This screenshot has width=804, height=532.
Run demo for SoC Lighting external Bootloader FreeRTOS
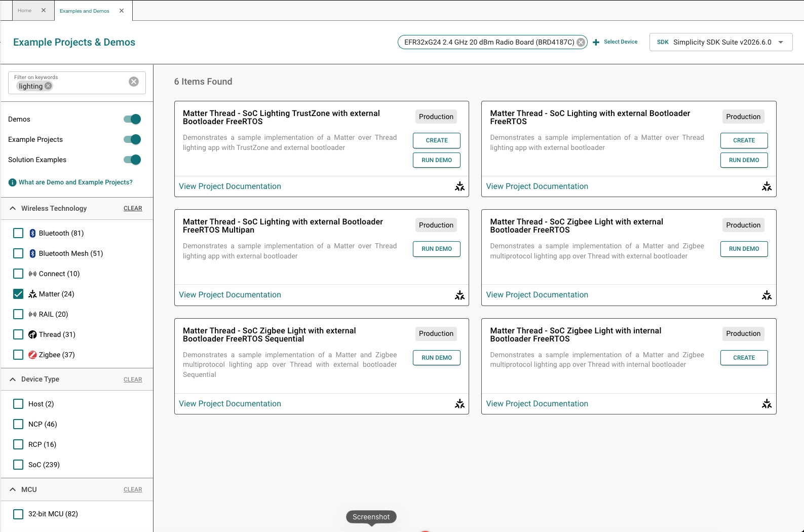744,160
